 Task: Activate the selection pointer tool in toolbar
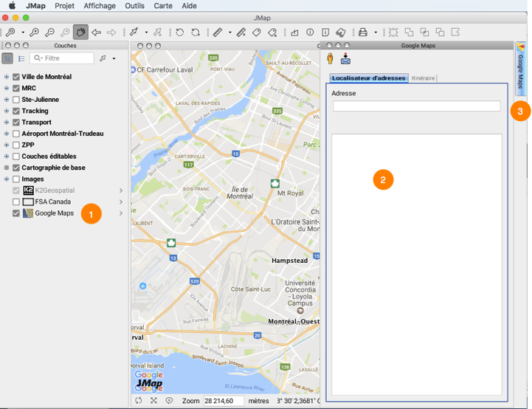[x=134, y=32]
